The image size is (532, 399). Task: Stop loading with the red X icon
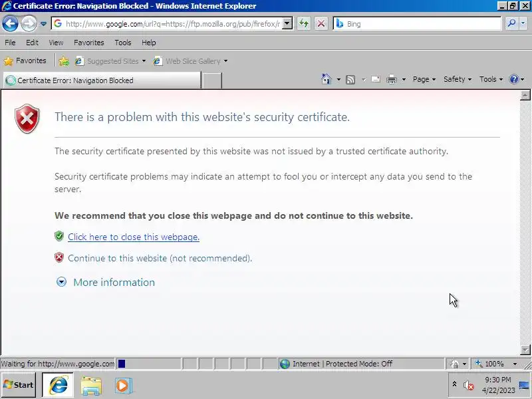[x=321, y=24]
